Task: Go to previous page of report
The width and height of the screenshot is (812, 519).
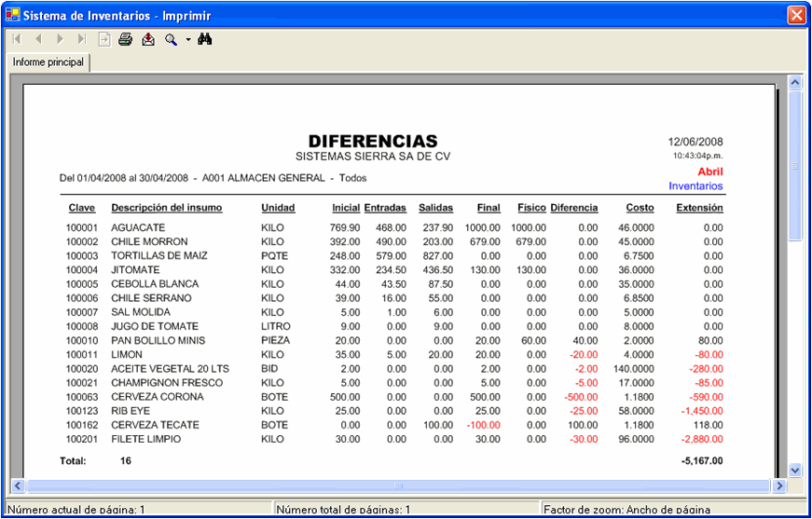Action: [38, 39]
